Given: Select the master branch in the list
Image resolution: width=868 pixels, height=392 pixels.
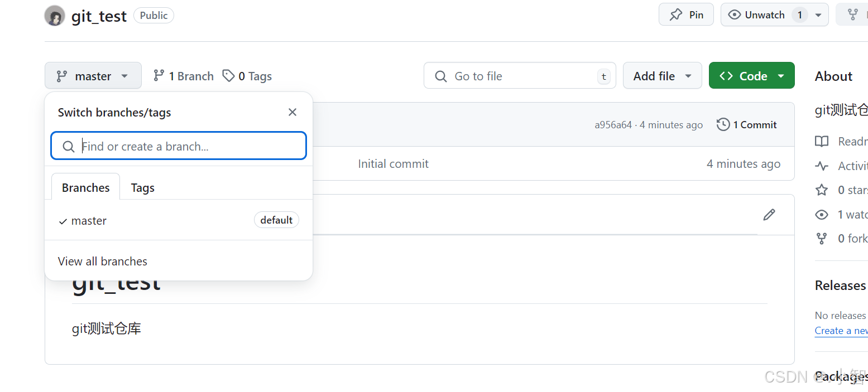Looking at the screenshot, I should (179, 220).
